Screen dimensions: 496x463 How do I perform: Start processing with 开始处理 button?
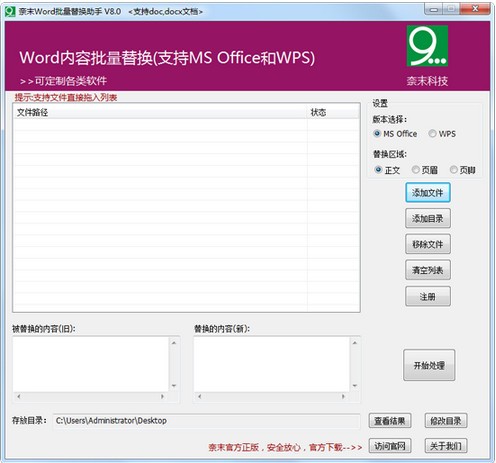[429, 365]
